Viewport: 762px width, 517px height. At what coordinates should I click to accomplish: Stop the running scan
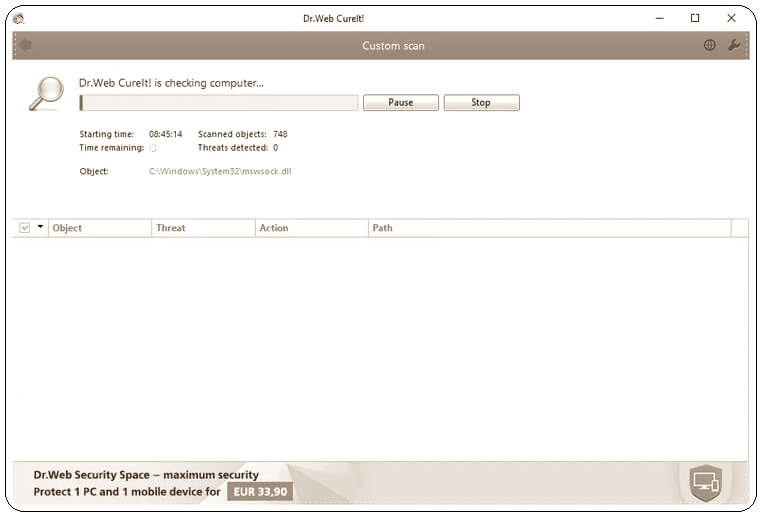(481, 103)
